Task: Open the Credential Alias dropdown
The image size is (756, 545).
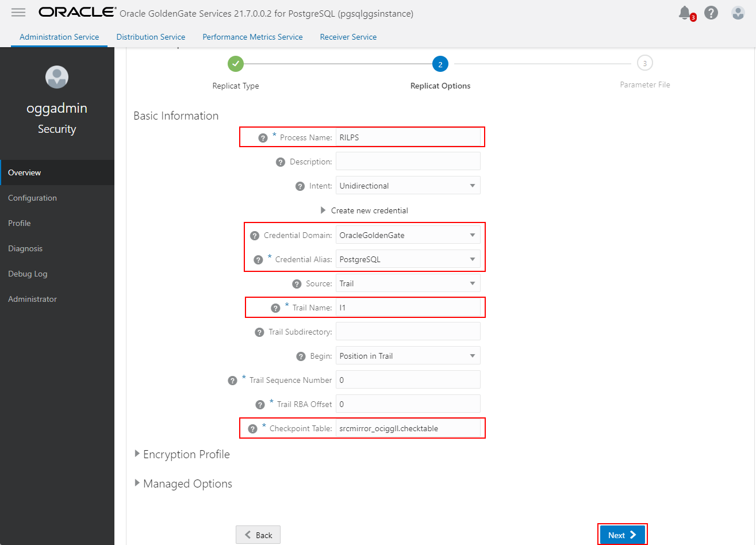Action: coord(408,259)
